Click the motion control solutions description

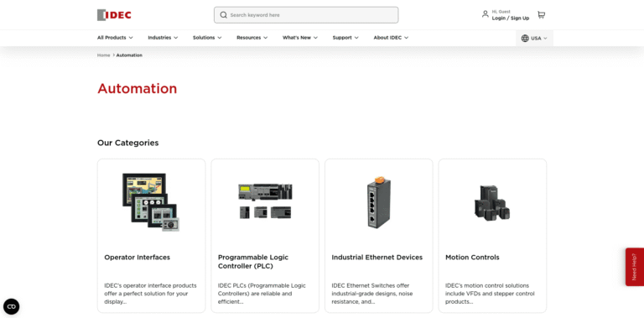(490, 294)
